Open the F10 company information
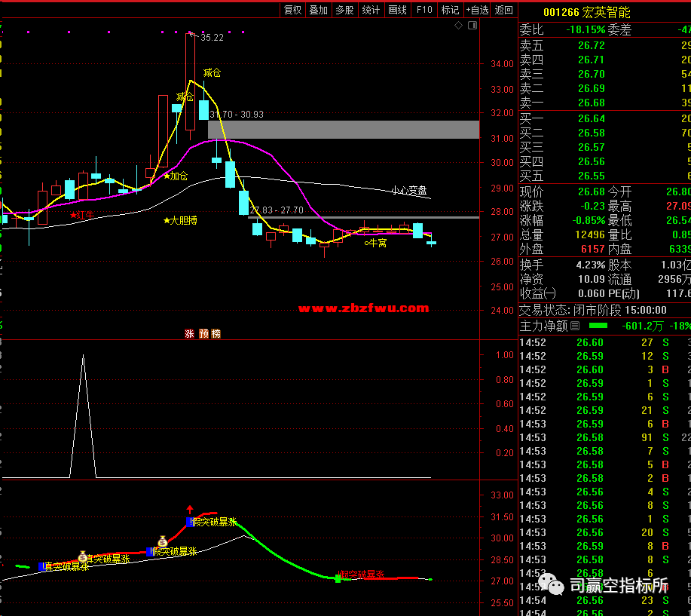The height and width of the screenshot is (616, 691). (x=424, y=10)
